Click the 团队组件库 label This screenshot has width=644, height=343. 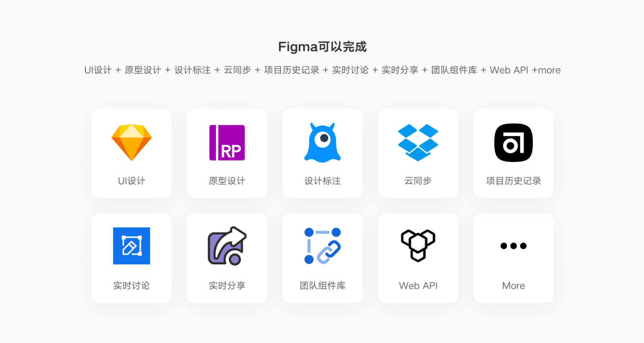(x=322, y=286)
